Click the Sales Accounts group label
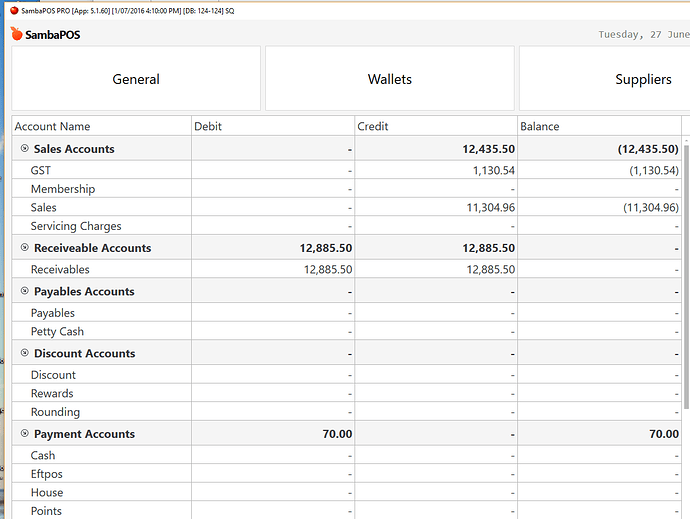 coord(74,149)
